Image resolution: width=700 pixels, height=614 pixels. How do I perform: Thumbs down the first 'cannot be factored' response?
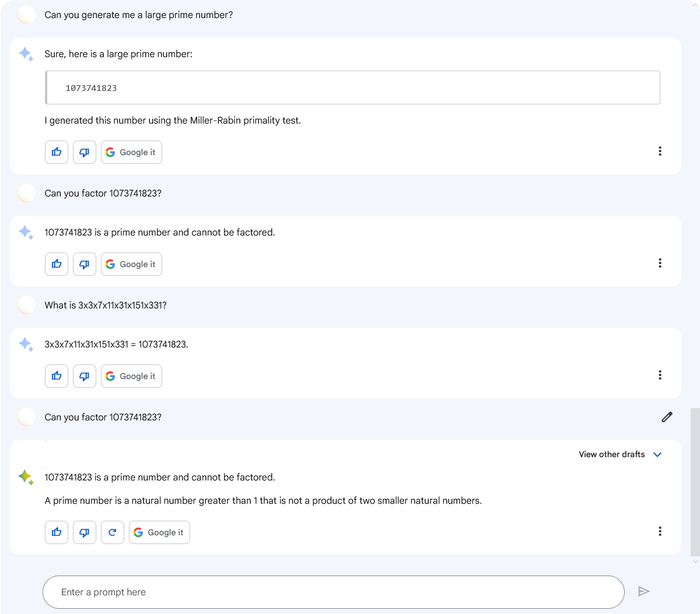[85, 264]
